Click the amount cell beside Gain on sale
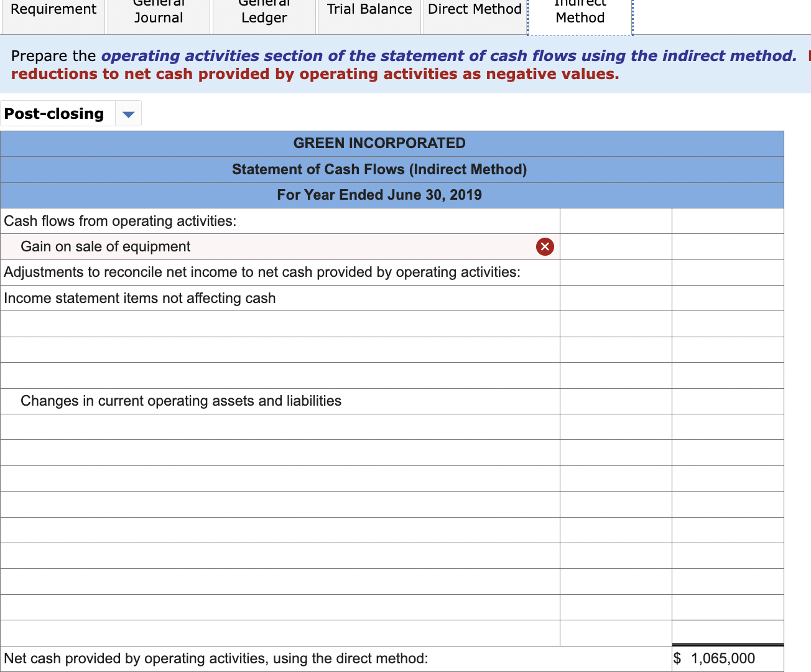 (x=616, y=246)
